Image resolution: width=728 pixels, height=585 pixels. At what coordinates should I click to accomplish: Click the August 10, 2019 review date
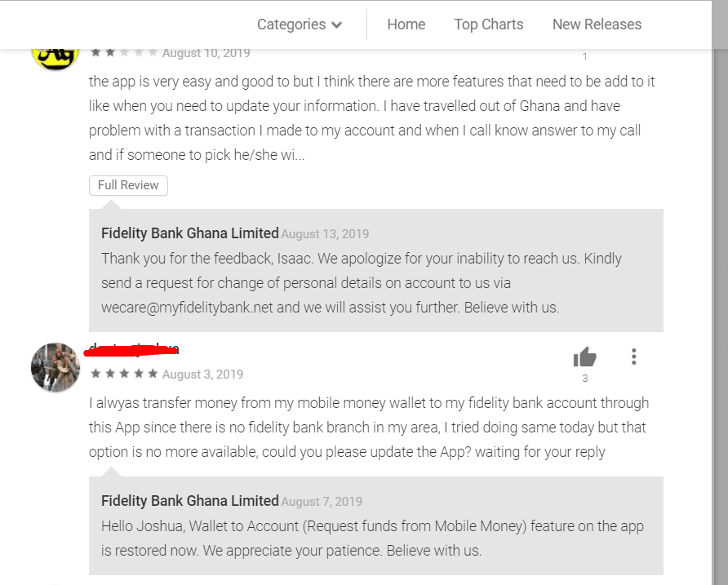(x=206, y=53)
